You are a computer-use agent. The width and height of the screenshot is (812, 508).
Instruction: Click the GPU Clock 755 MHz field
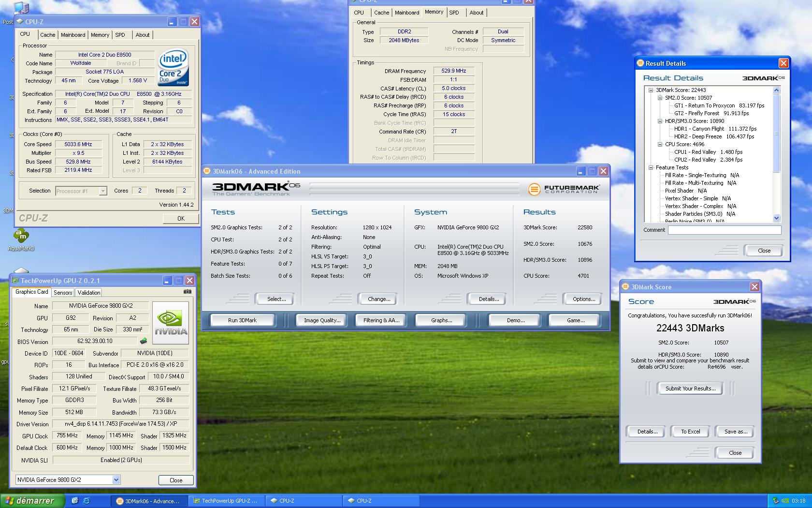pos(67,435)
